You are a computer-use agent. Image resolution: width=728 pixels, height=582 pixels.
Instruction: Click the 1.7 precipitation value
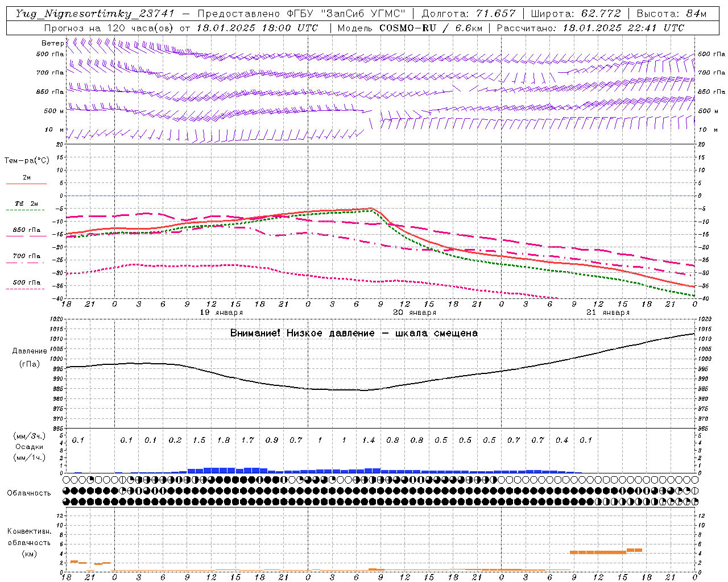click(247, 440)
